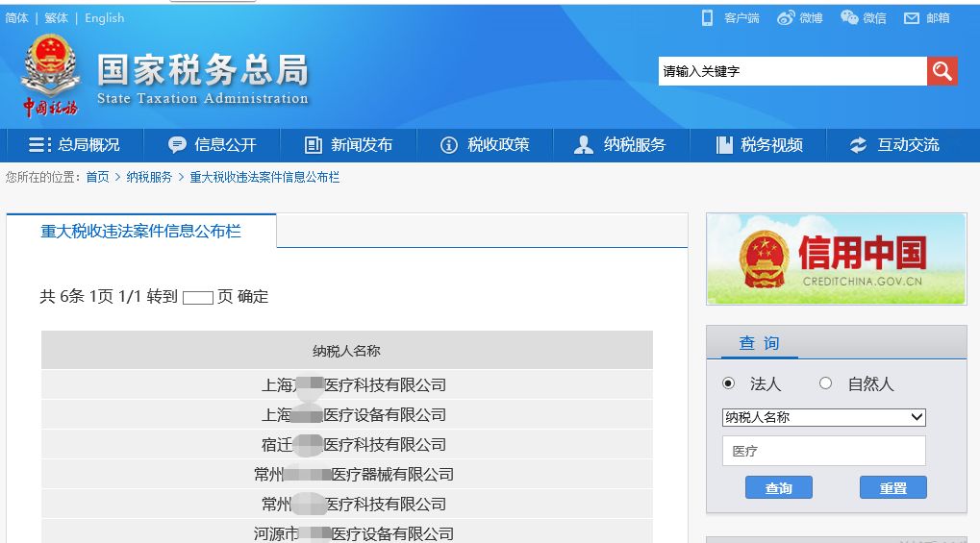
Task: Open the 常州 医疗科技有限公司 row
Action: click(347, 505)
